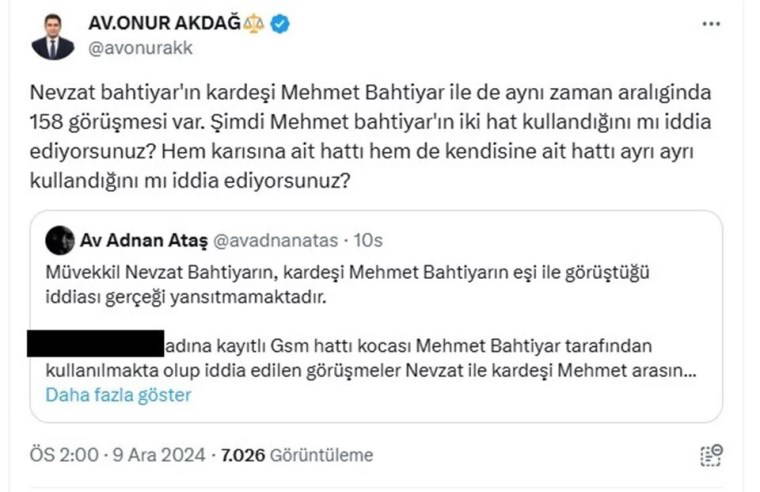Click the quoted tweet's 10s timestamp

pos(365,241)
